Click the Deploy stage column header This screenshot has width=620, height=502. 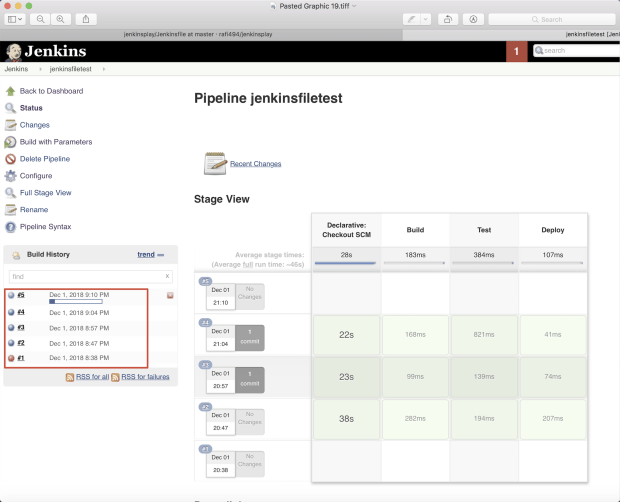pyautogui.click(x=553, y=230)
